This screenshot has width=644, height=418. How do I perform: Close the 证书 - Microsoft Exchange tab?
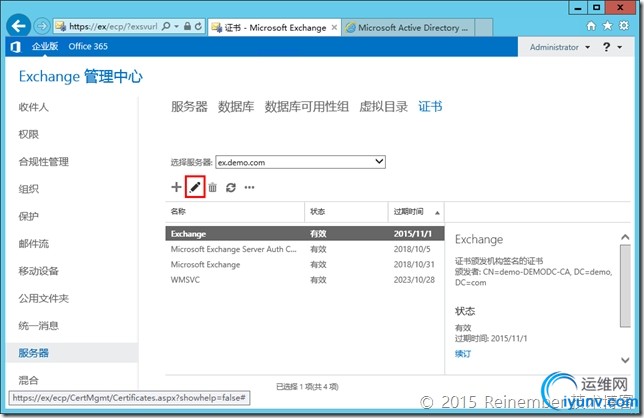pyautogui.click(x=334, y=28)
